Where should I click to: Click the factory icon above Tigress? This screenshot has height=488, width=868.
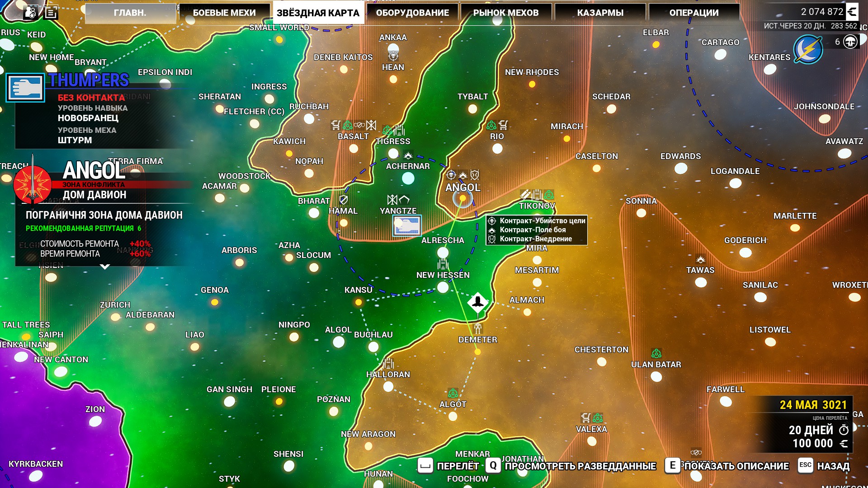[399, 130]
